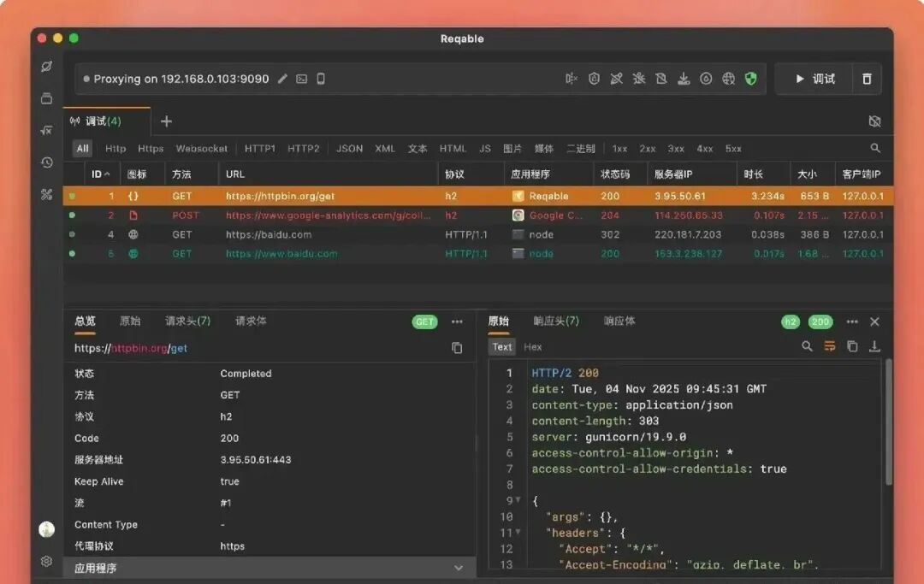The width and height of the screenshot is (924, 584).
Task: Add a new session tab with the plus
Action: [166, 121]
